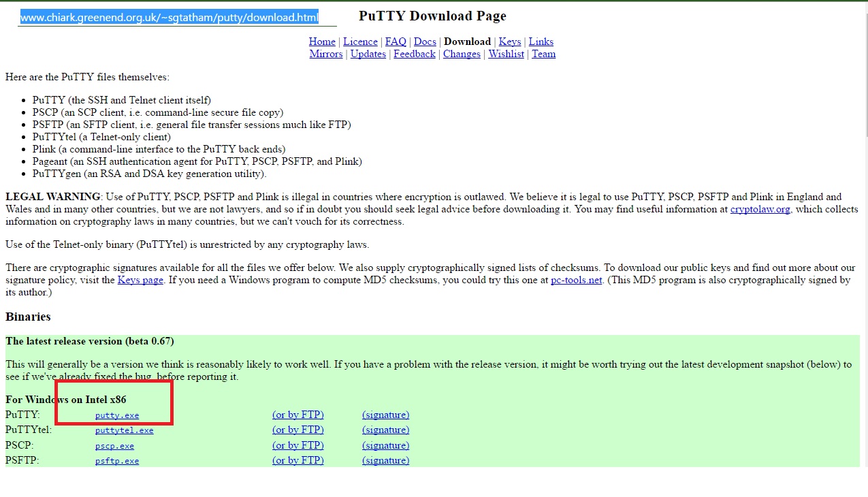Viewport: 868px width, 497px height.
Task: Click the bold 'Download' navigation text
Action: coord(467,42)
